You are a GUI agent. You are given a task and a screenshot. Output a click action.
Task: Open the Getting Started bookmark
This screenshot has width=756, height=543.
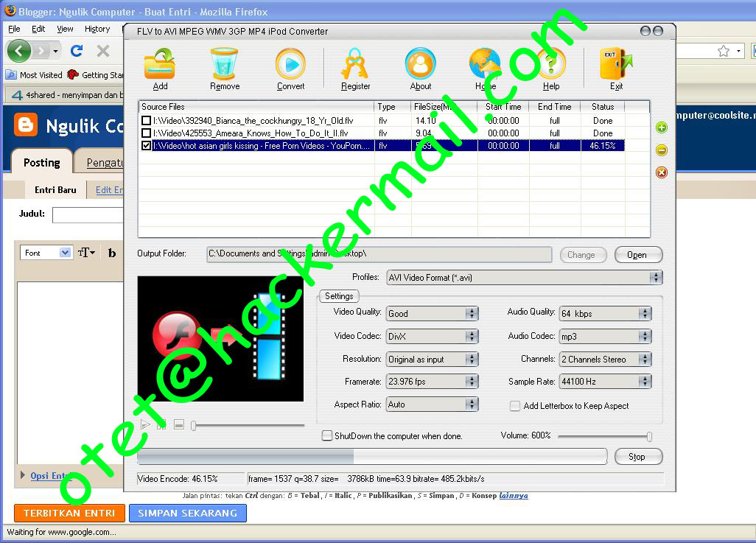[x=96, y=74]
